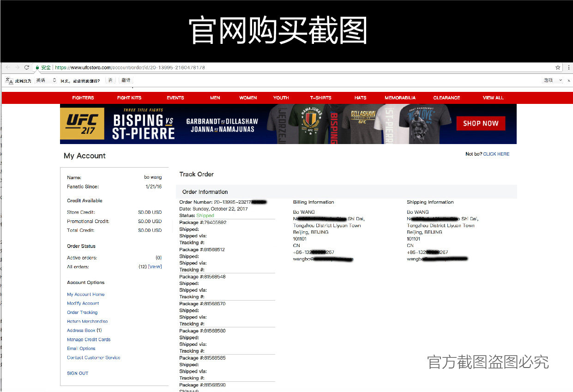The image size is (573, 392).
Task: Click the Order Information header
Action: (205, 192)
